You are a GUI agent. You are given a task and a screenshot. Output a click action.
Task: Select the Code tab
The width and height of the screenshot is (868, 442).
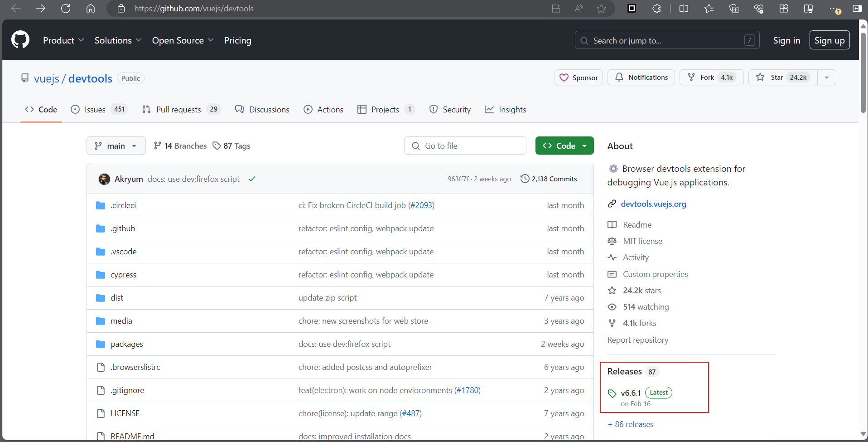41,109
